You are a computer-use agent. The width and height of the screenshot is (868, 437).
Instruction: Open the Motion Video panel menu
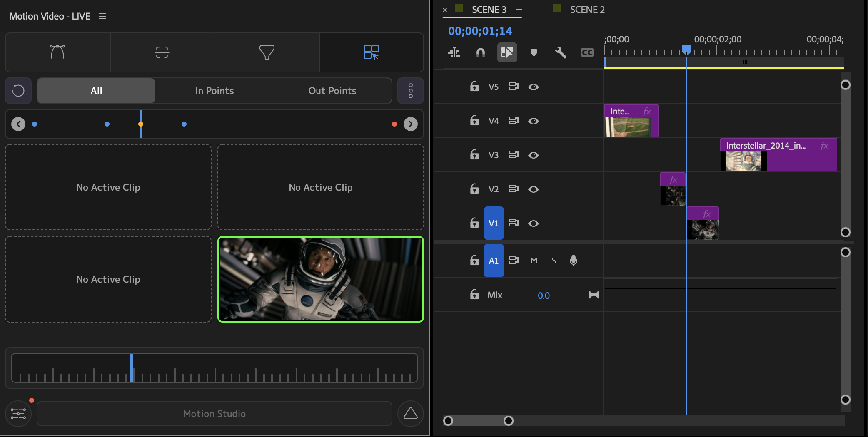[x=102, y=16]
